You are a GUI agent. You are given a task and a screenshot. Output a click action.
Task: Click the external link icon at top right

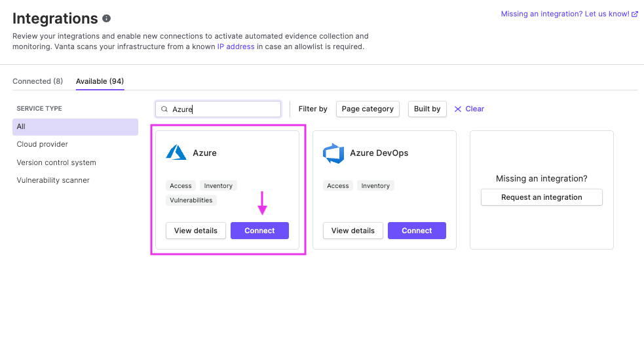click(635, 14)
